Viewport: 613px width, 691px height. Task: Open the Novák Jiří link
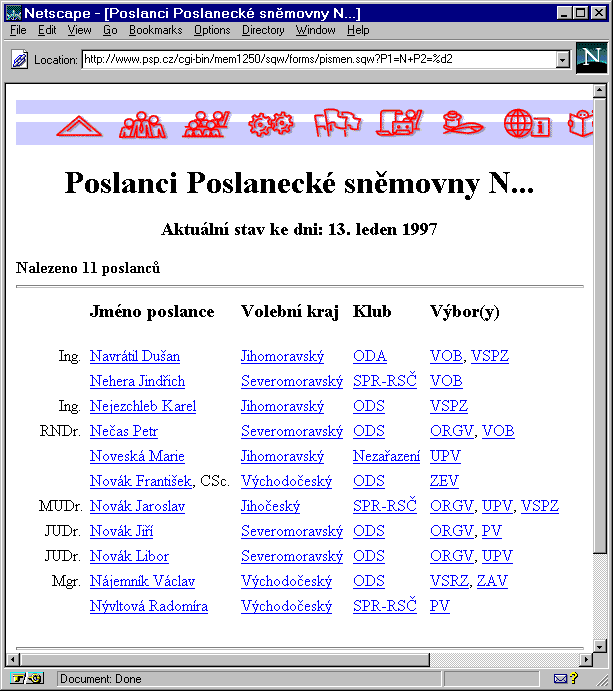click(x=122, y=531)
